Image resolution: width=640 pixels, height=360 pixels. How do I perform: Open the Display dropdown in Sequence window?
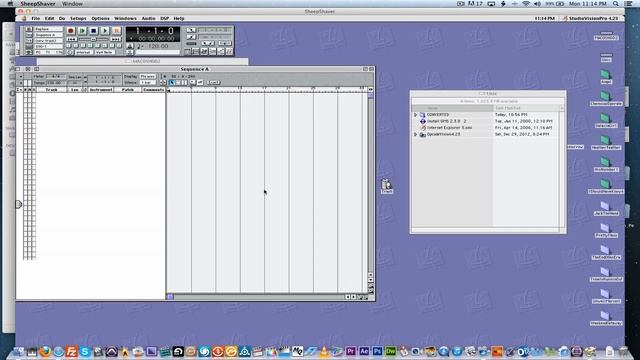click(148, 76)
